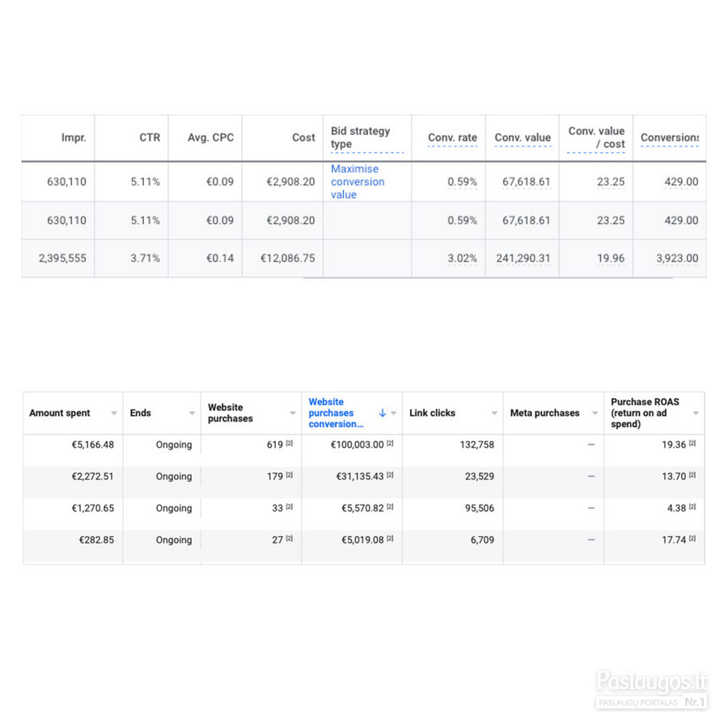Expand the Ends column dropdown arrow

pyautogui.click(x=192, y=413)
